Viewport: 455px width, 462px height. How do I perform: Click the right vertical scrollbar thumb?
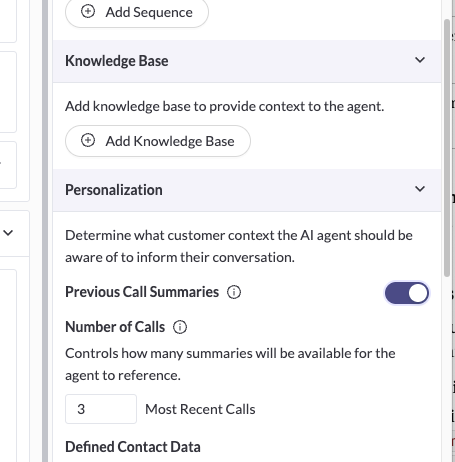click(447, 148)
